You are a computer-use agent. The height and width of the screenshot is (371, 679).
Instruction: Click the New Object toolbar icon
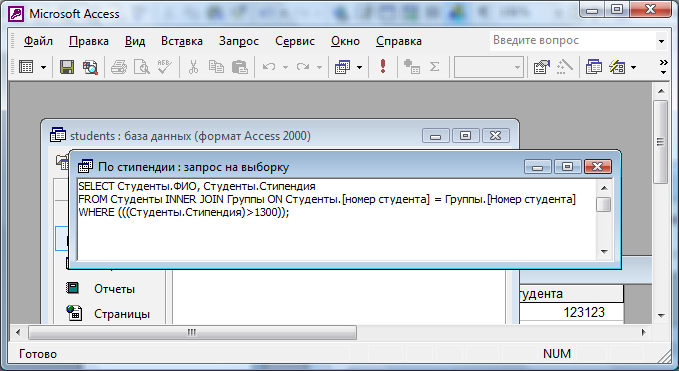coord(617,67)
